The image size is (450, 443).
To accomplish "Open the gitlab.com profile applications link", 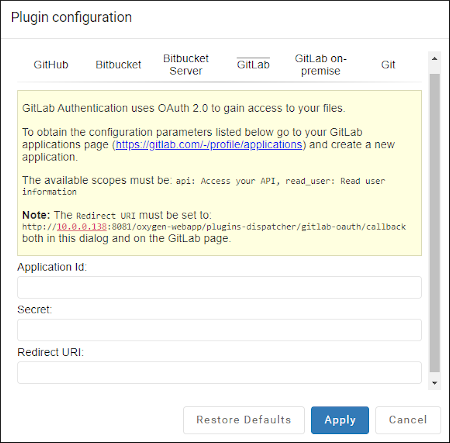I will (209, 145).
